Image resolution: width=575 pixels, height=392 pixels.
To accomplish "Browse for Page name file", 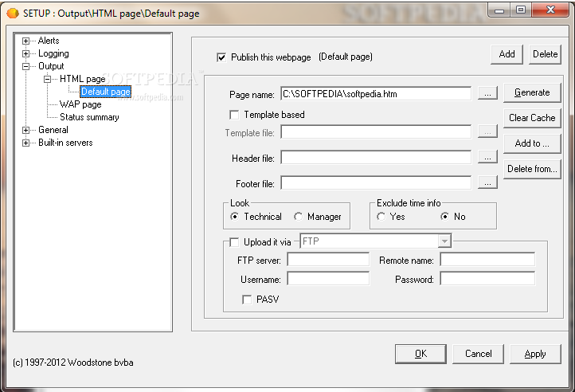I will [x=487, y=93].
